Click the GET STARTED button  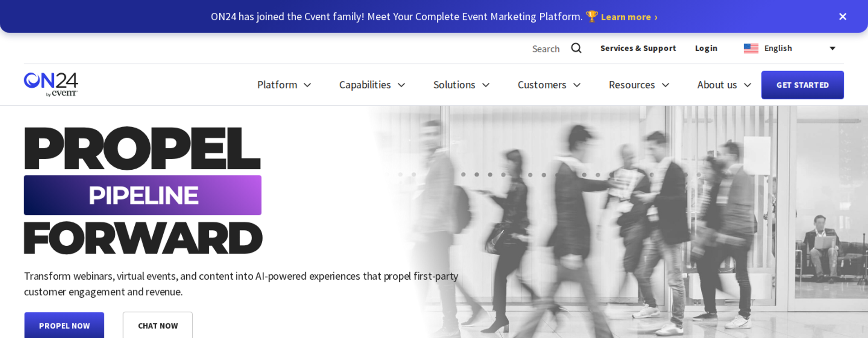click(x=802, y=85)
